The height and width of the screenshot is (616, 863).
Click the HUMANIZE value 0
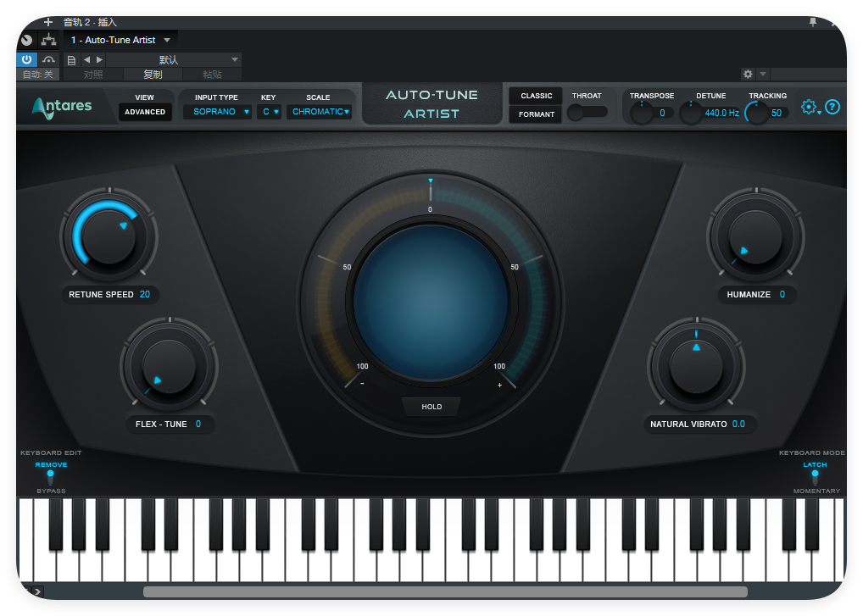tap(782, 294)
